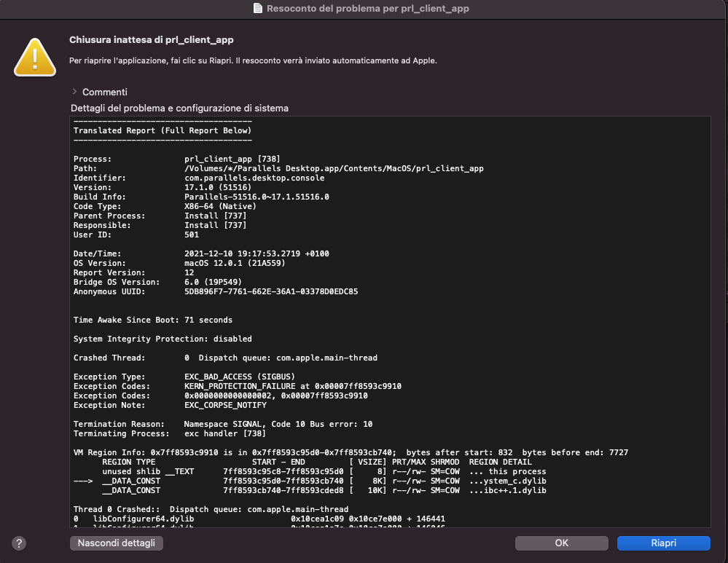Click the Path value ending in prl_client_app
Screen dimensions: 728x563
(334, 168)
